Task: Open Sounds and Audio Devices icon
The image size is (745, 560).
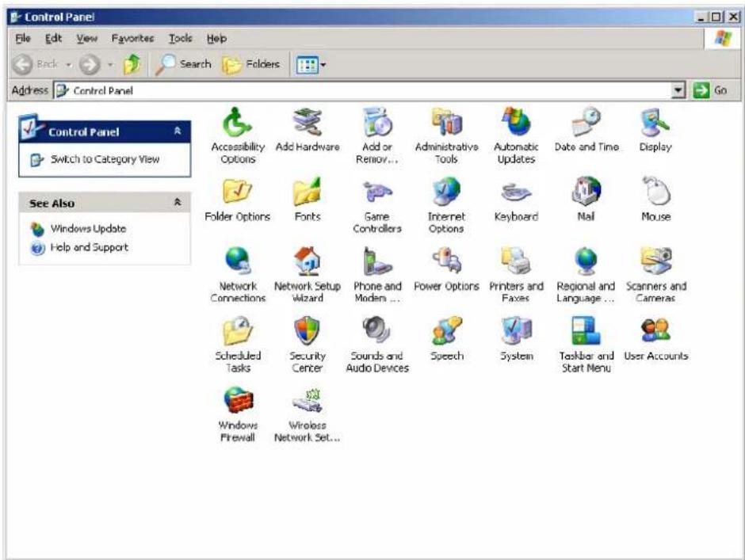Action: 377,331
